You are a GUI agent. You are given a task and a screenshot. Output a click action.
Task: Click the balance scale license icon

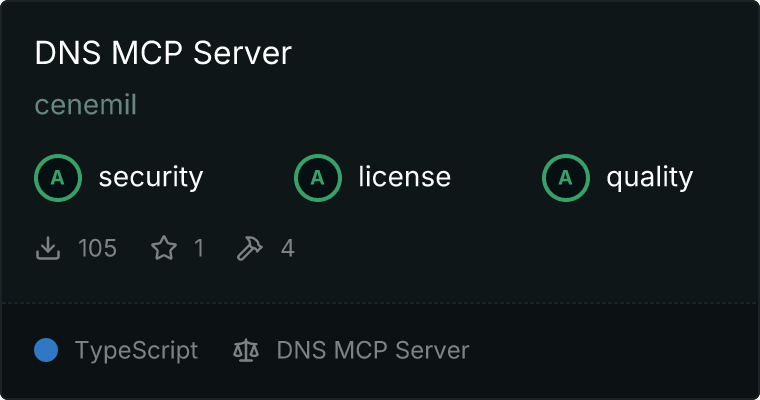[245, 351]
